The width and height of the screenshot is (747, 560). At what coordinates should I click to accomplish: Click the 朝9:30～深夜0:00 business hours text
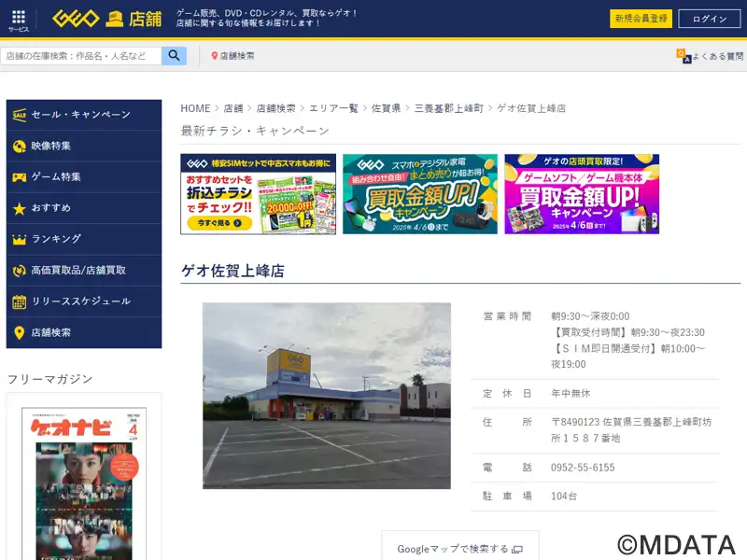tap(590, 316)
